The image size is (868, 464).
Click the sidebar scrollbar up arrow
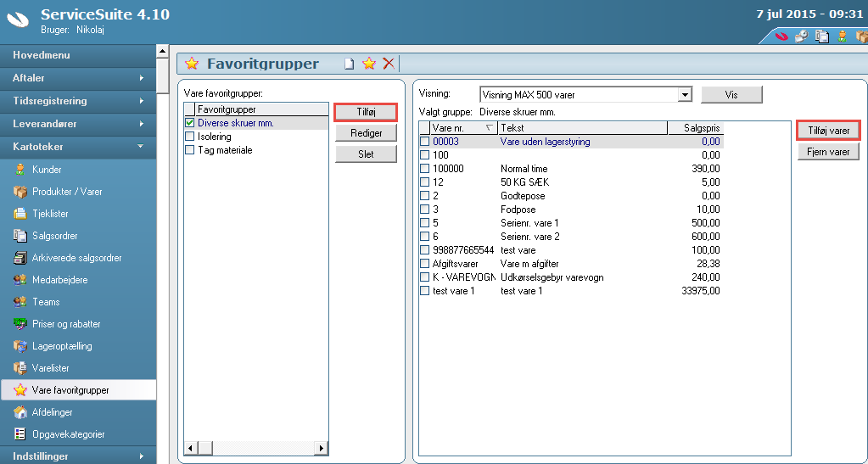tap(162, 52)
